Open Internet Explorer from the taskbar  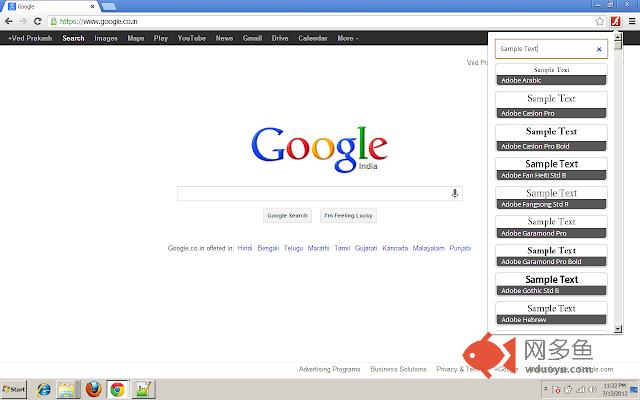(x=44, y=389)
